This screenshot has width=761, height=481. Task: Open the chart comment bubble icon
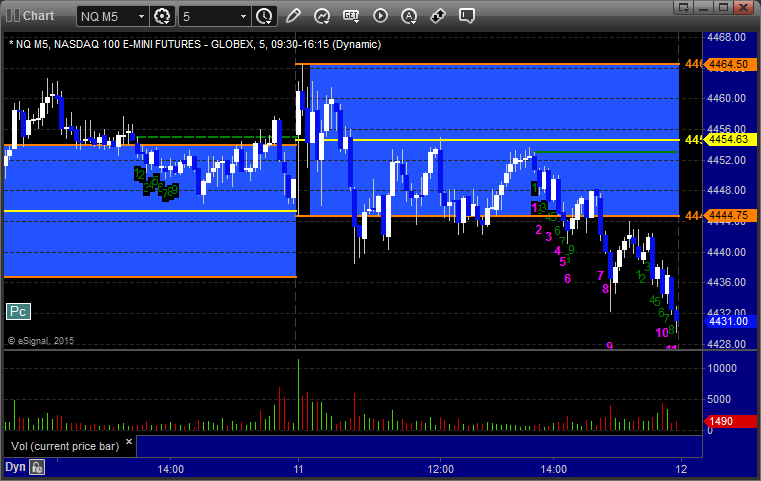point(467,16)
